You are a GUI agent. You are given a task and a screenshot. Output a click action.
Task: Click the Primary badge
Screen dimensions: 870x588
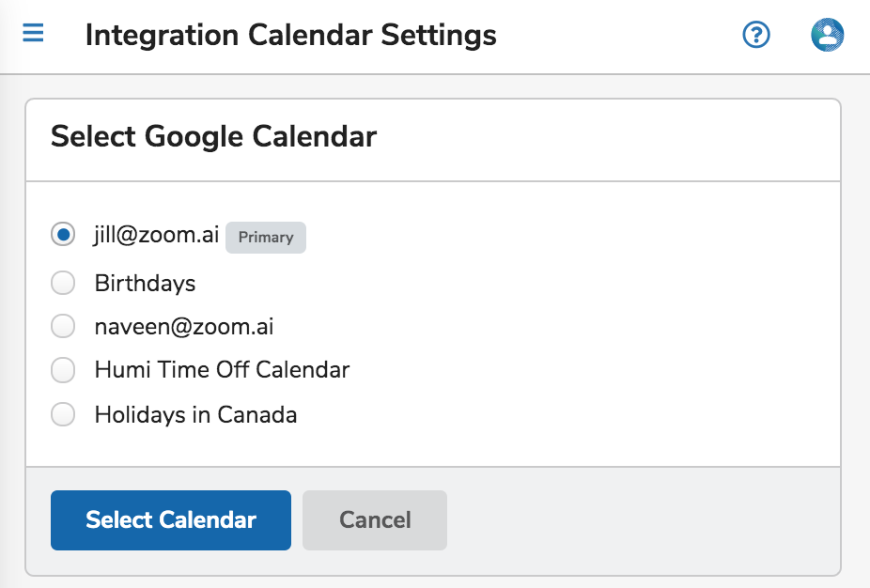(266, 238)
